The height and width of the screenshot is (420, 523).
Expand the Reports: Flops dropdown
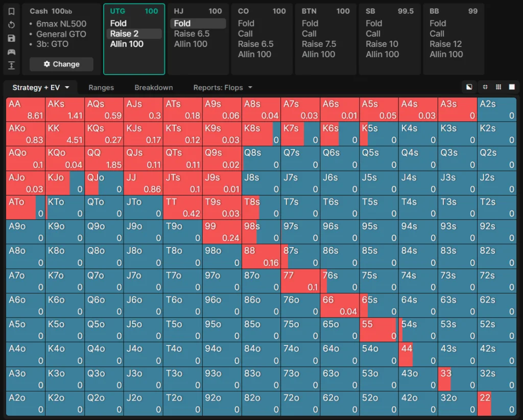[x=223, y=88]
